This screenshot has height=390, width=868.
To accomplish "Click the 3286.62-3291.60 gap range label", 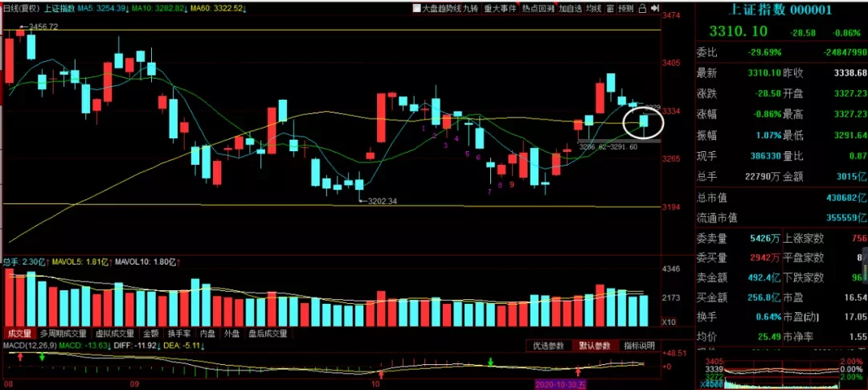I will coord(608,147).
